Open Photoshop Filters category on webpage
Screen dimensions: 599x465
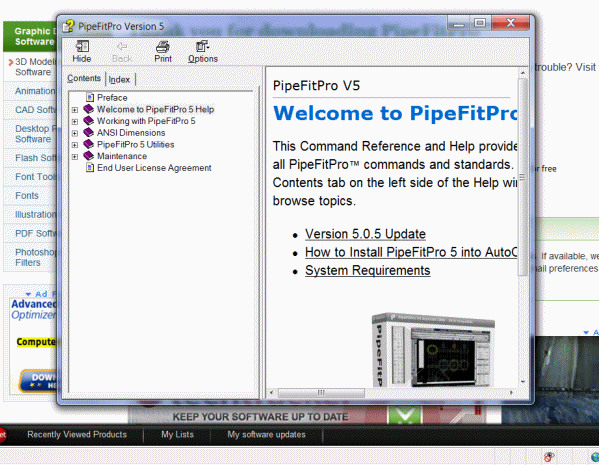pyautogui.click(x=35, y=258)
